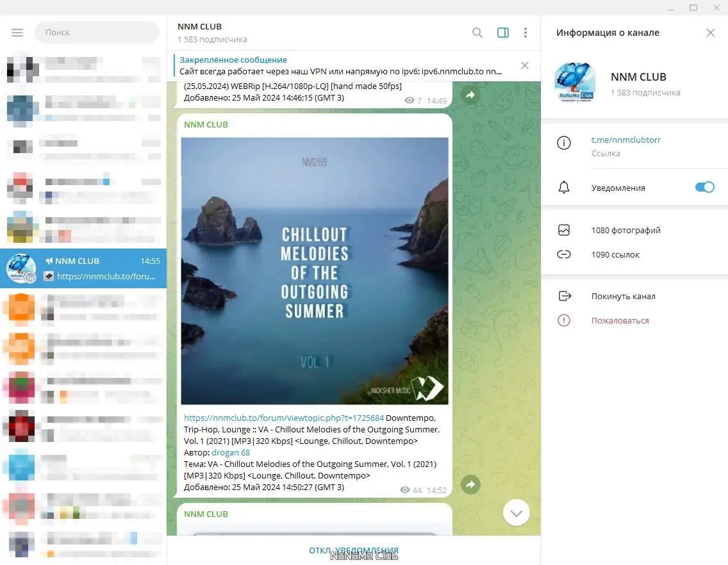728x565 pixels.
Task: Click the links chain icon
Action: coord(564,254)
